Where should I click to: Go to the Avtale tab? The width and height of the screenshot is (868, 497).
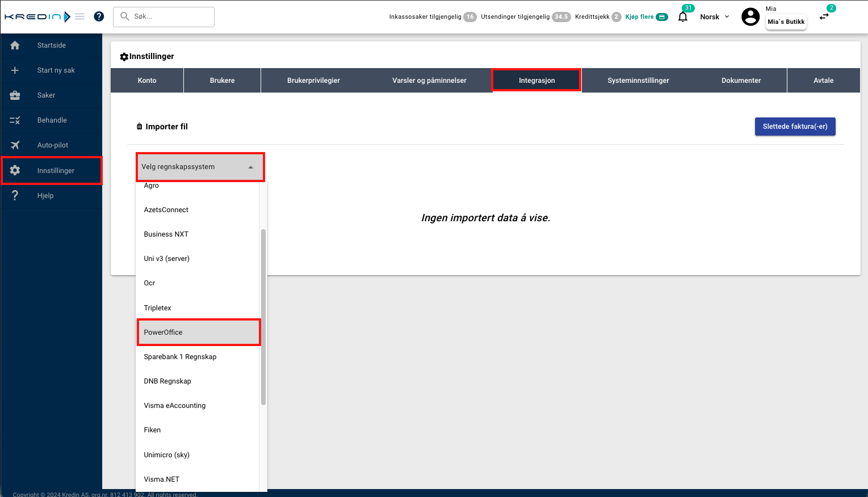point(824,81)
